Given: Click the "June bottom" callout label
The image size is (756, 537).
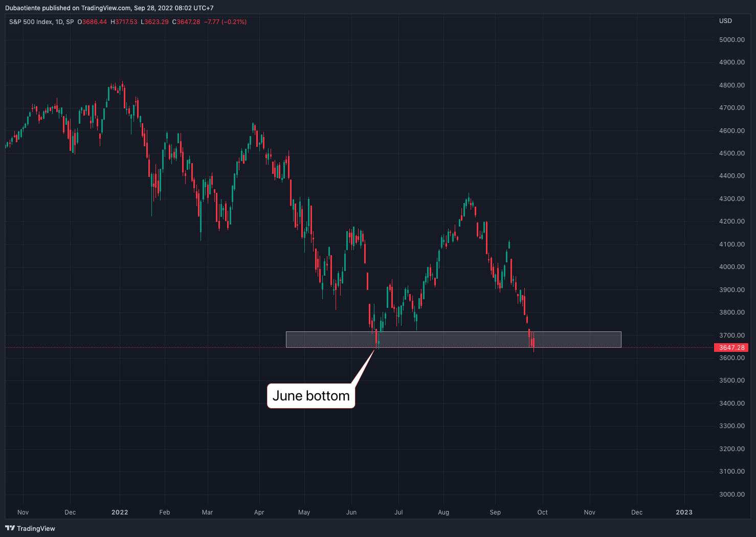Looking at the screenshot, I should pos(311,396).
